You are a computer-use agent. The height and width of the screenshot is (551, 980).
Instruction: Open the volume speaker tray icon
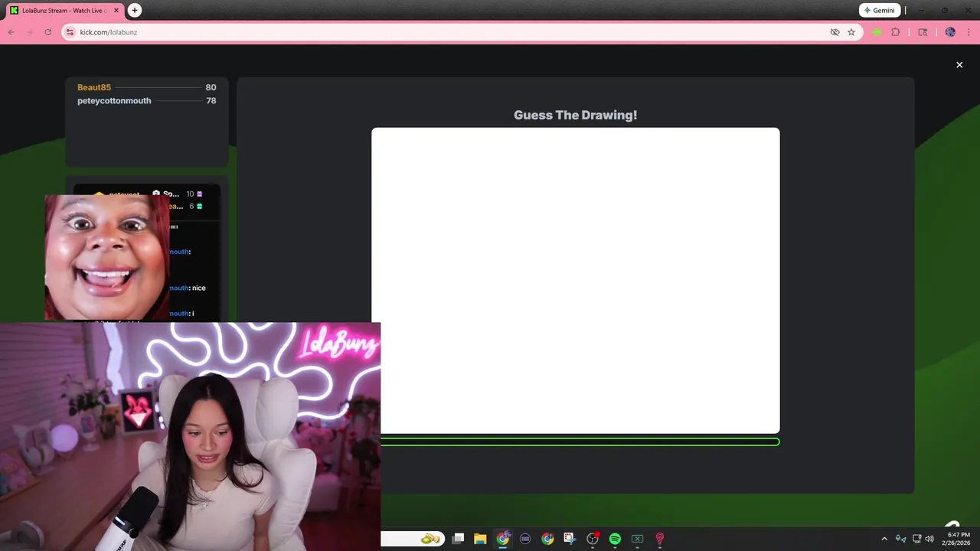pyautogui.click(x=929, y=539)
